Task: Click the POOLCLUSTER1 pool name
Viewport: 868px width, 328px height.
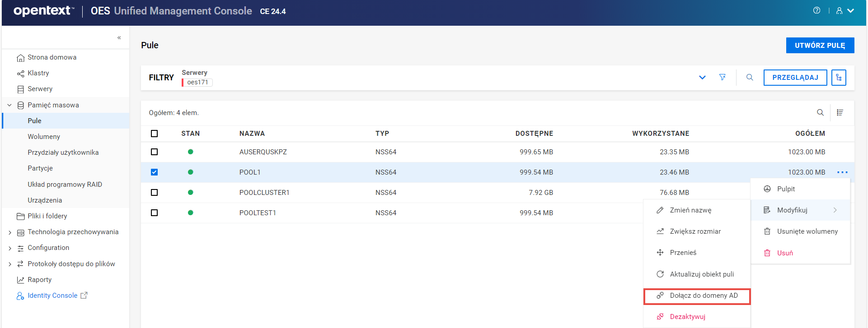Action: pos(264,193)
